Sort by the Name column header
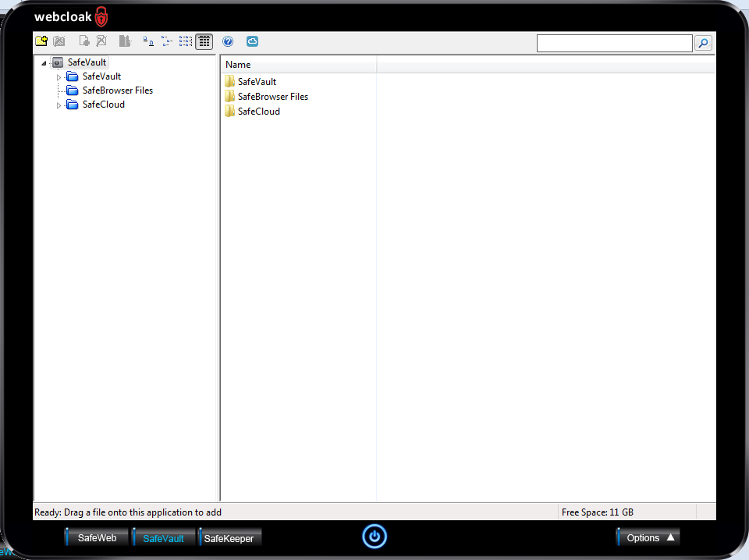Screen dimensions: 749x560 [x=298, y=65]
